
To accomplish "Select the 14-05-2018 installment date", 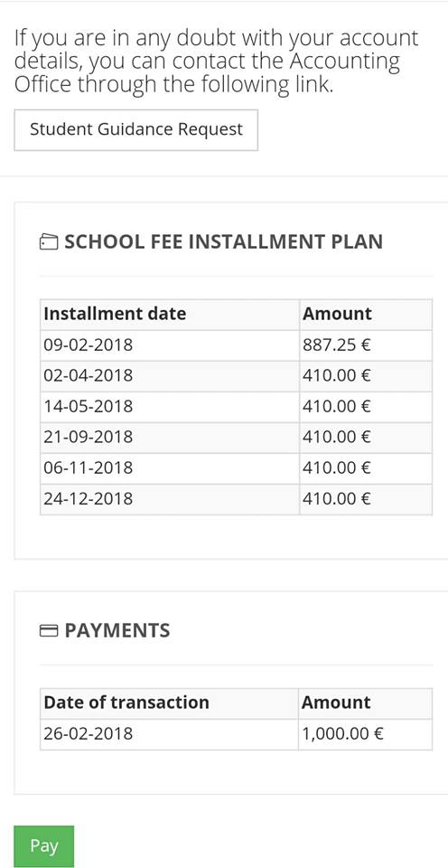I will coord(89,407).
